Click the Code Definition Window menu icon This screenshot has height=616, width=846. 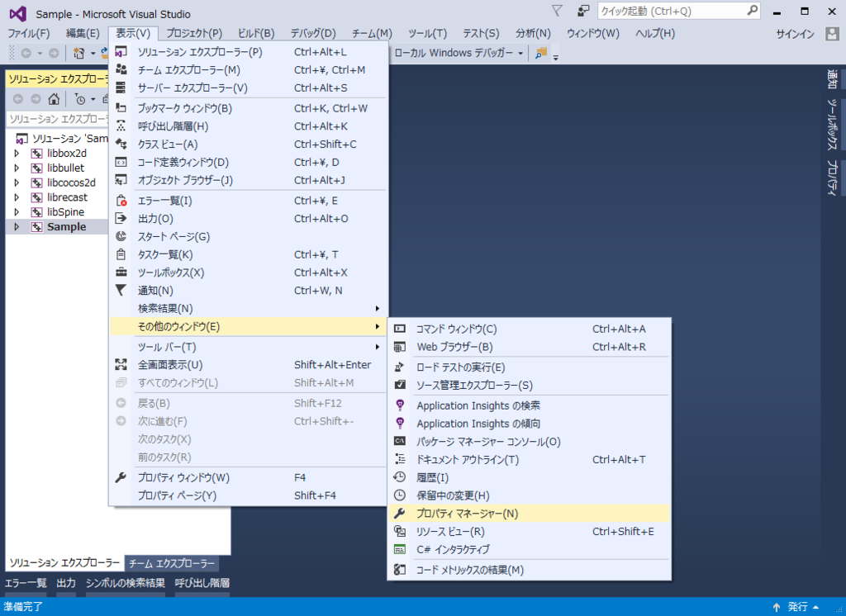pyautogui.click(x=121, y=162)
